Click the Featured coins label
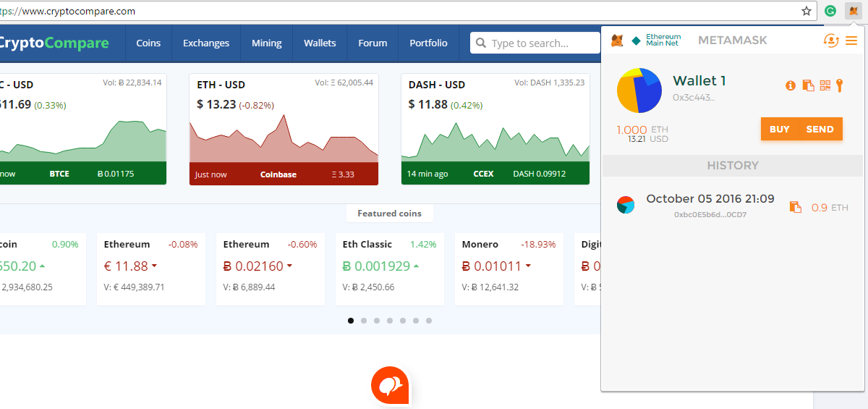The width and height of the screenshot is (868, 409). pyautogui.click(x=389, y=214)
